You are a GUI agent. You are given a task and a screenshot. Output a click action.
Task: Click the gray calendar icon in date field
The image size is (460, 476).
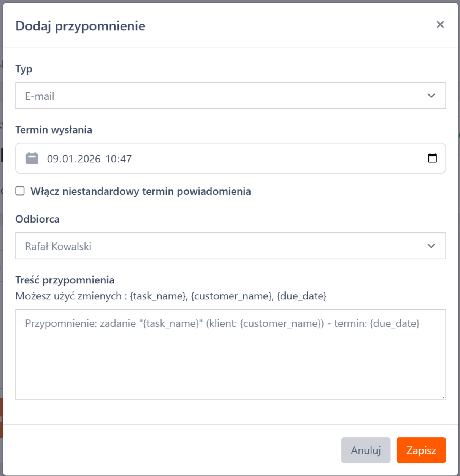point(32,158)
